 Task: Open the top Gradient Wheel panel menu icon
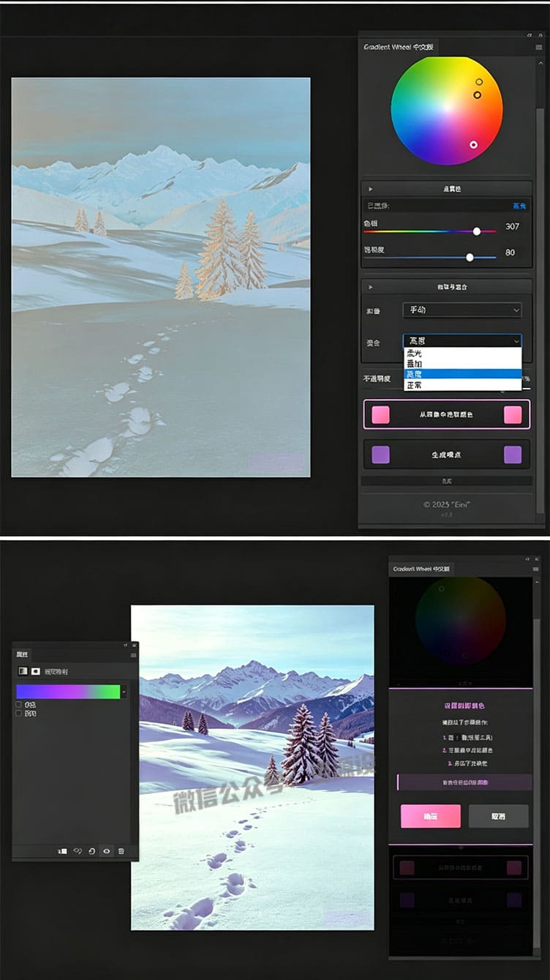539,47
